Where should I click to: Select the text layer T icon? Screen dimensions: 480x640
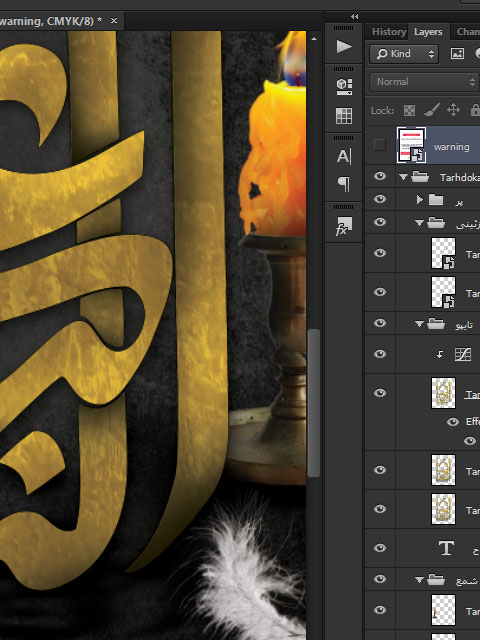(x=446, y=548)
